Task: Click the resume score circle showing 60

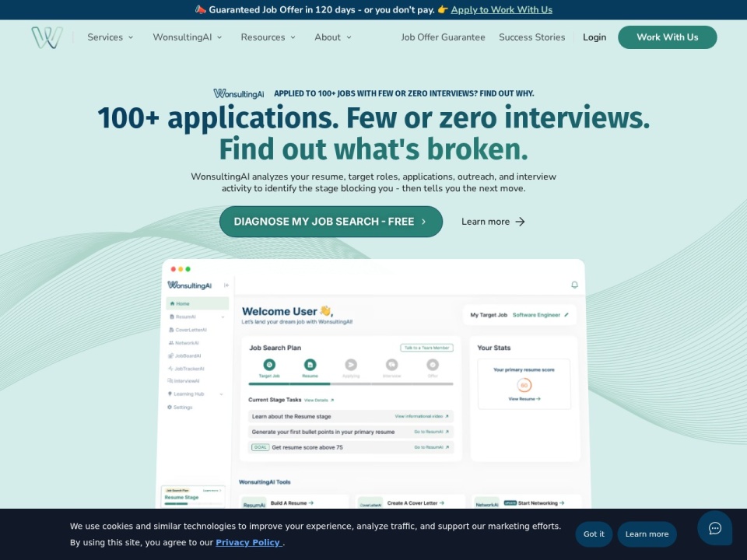Action: [x=524, y=385]
